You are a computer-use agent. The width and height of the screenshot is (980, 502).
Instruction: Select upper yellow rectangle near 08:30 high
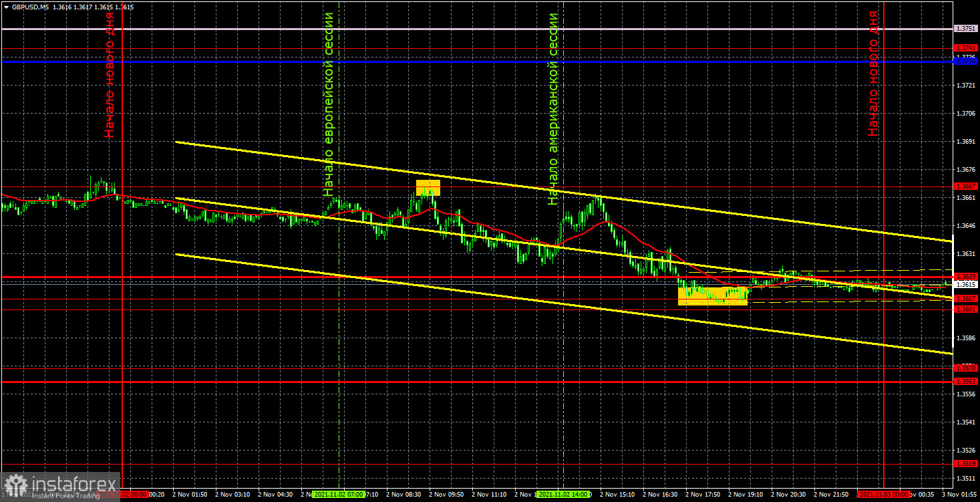pyautogui.click(x=428, y=187)
